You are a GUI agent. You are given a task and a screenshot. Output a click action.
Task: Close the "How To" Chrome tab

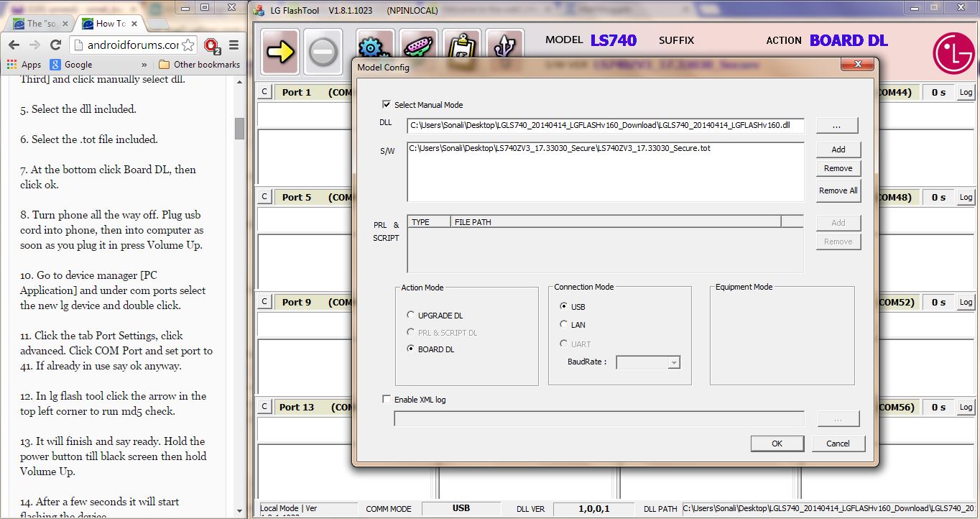point(135,24)
